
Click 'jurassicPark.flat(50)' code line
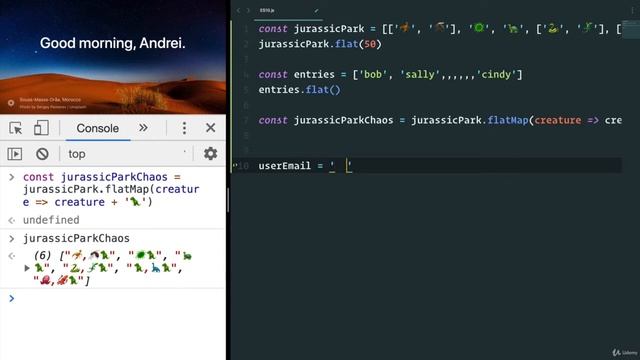coord(320,44)
